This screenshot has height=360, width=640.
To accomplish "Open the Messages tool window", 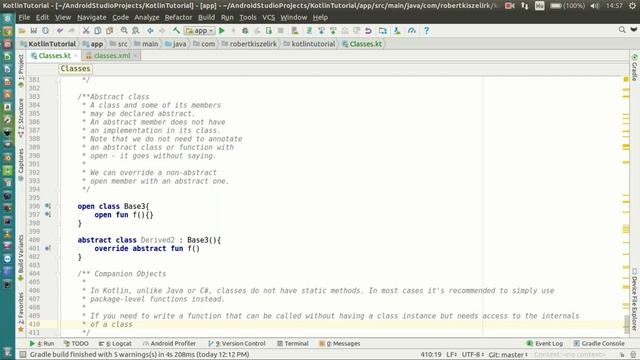I will pyautogui.click(x=340, y=343).
